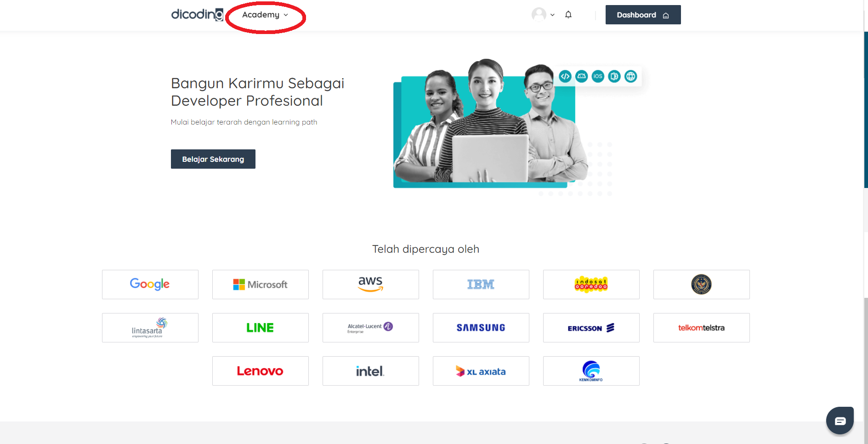Select the Google partner logo
This screenshot has width=868, height=444.
coord(150,284)
